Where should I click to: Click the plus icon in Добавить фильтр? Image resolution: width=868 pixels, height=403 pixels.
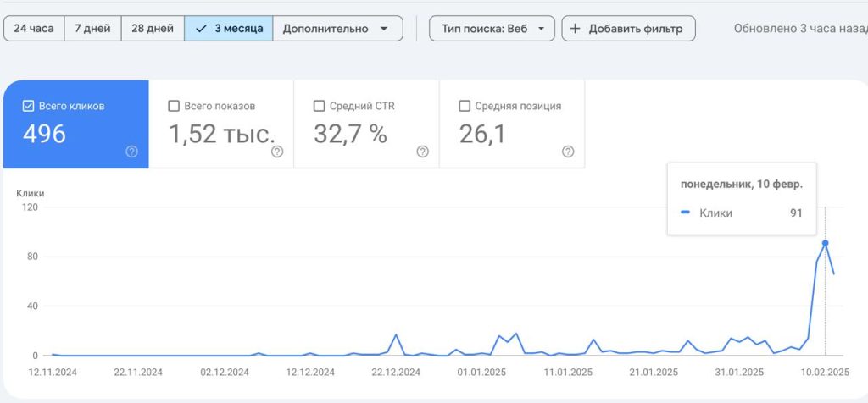[x=575, y=29]
